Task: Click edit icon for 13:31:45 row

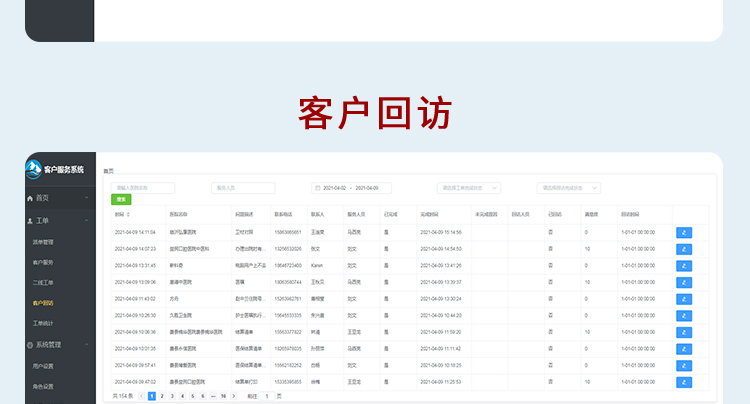Action: [x=684, y=265]
